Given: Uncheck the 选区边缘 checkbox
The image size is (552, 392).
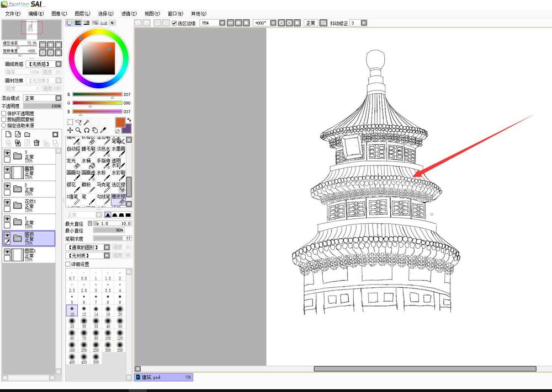Looking at the screenshot, I should click(174, 23).
